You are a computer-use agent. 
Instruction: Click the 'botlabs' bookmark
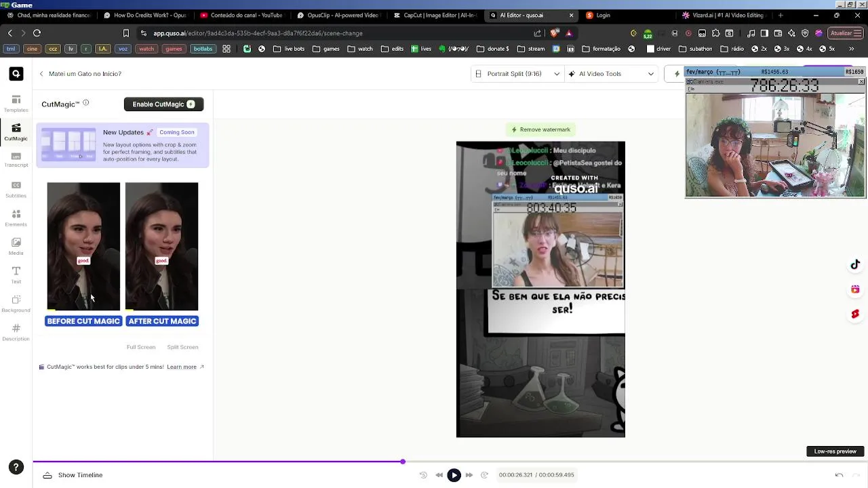coord(203,49)
